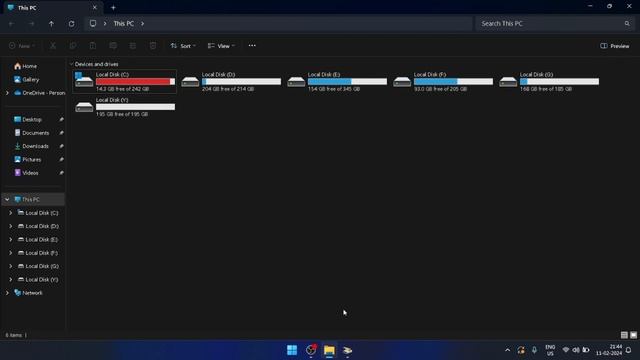Click the Rename toolbar icon
Viewport: 640px width, 360px height.
click(113, 46)
